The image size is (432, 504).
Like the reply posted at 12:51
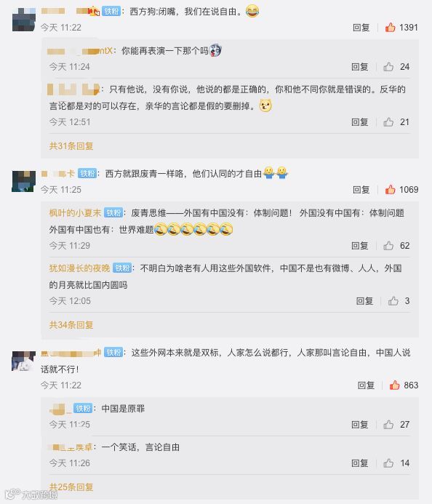pos(388,122)
